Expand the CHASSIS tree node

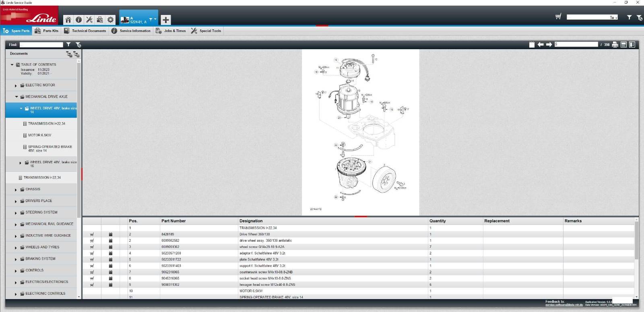[x=16, y=189]
